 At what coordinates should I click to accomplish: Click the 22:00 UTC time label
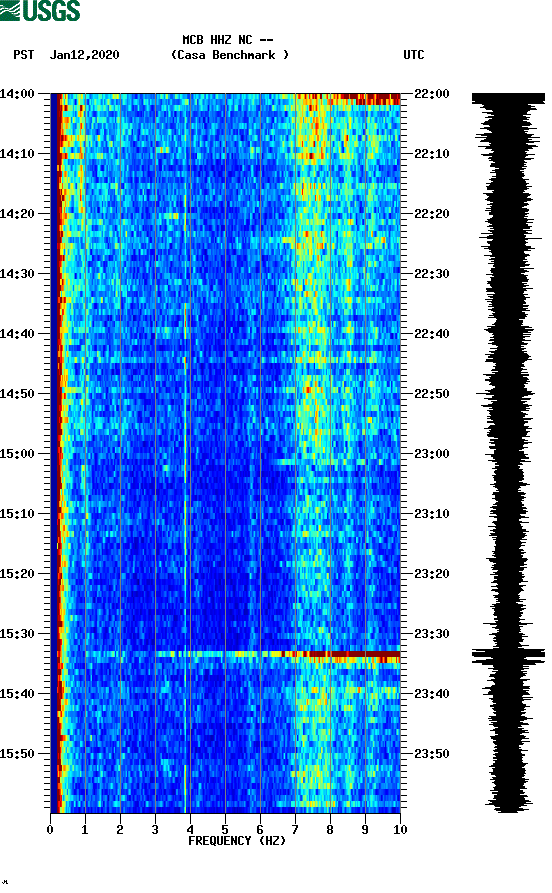432,93
